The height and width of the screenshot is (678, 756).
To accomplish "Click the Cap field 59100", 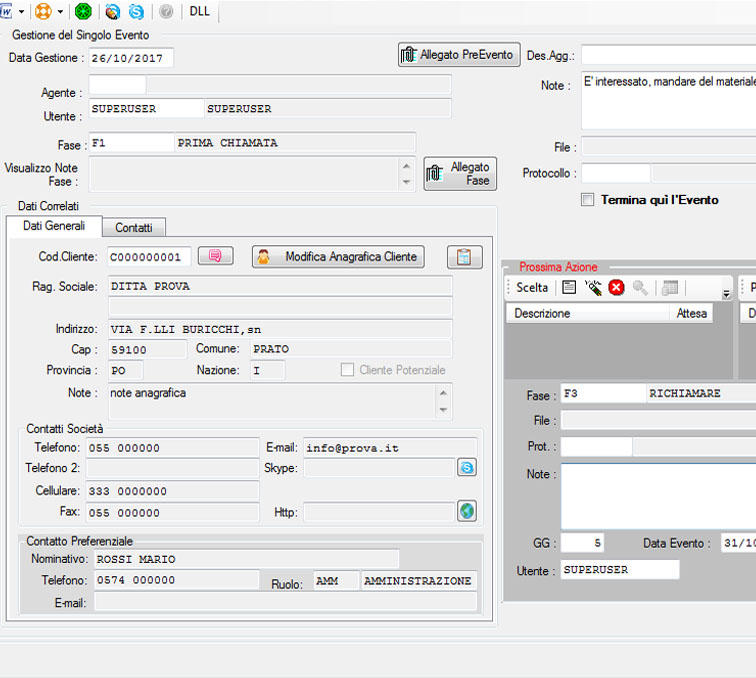I will [x=147, y=349].
